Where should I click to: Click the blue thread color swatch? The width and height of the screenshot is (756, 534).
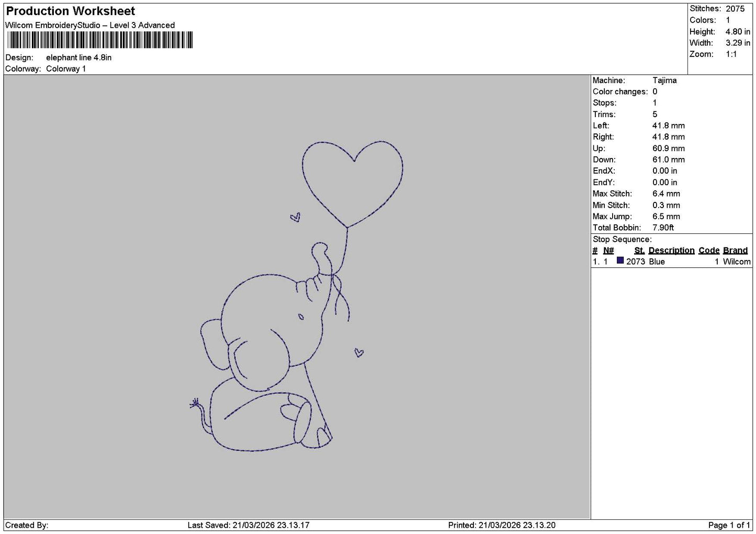click(x=620, y=260)
